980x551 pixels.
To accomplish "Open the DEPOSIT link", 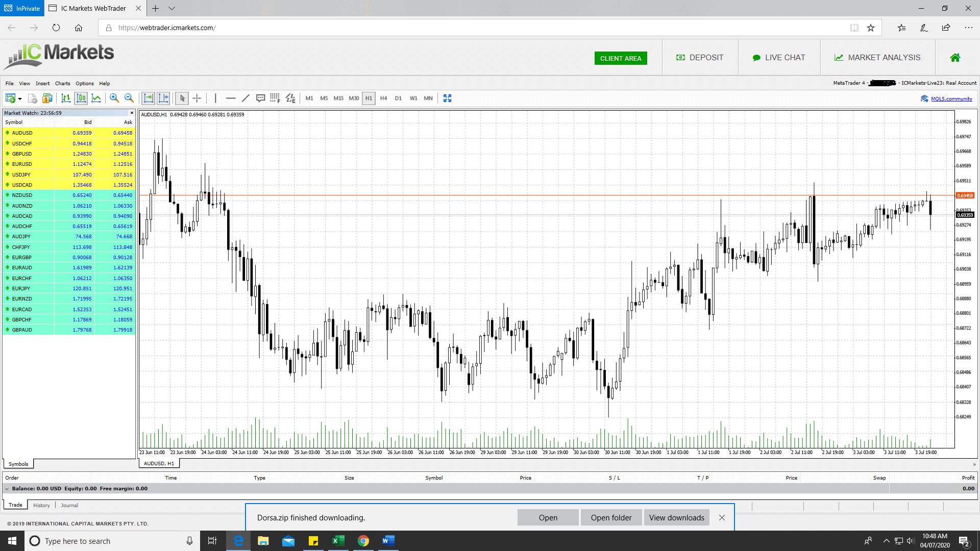I will tap(700, 58).
